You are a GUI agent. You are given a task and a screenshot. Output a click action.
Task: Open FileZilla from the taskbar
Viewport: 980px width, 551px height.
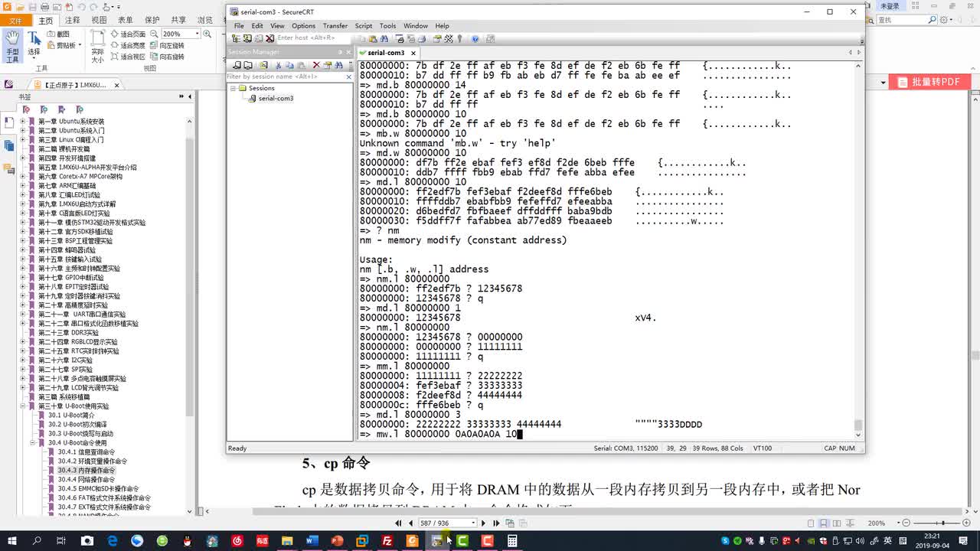pos(387,540)
